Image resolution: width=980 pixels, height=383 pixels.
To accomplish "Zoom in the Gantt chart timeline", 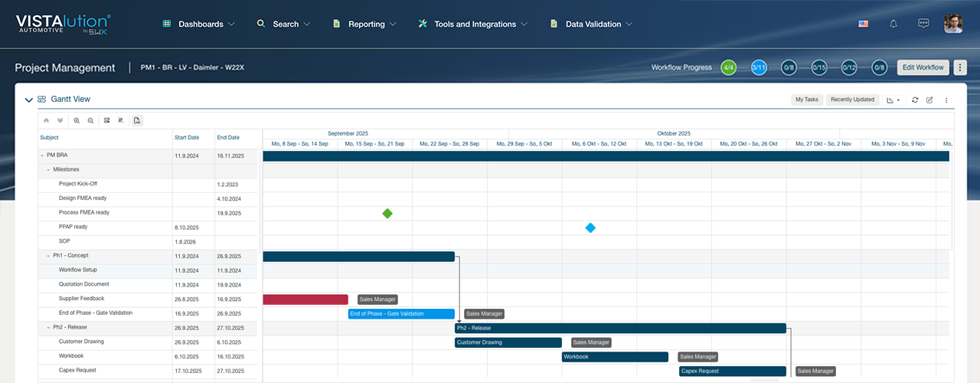I will click(77, 120).
